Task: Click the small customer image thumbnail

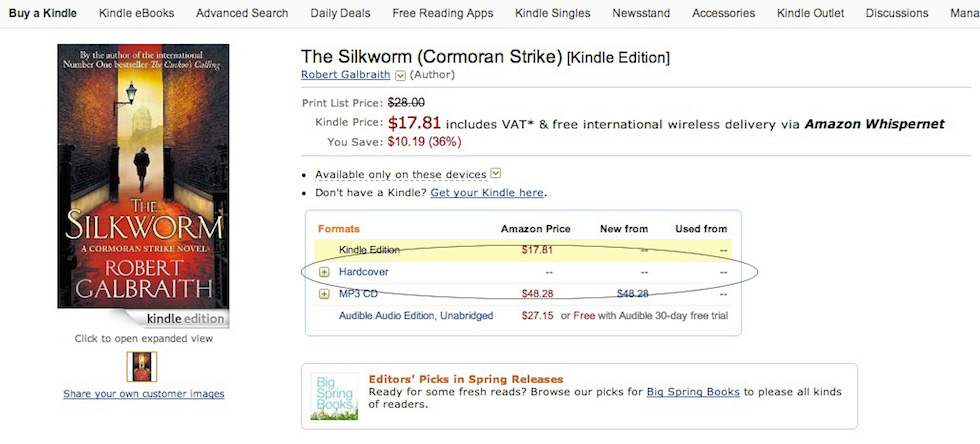Action: (141, 367)
